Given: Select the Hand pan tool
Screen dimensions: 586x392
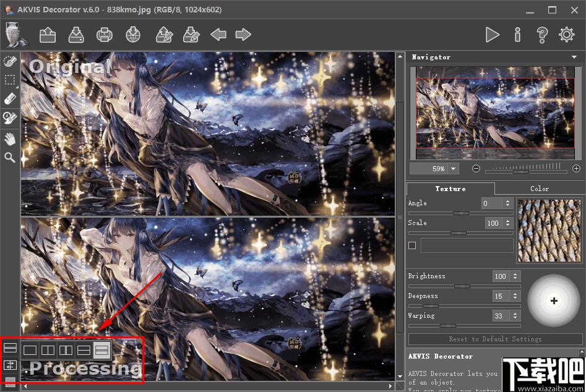Looking at the screenshot, I should 10,139.
